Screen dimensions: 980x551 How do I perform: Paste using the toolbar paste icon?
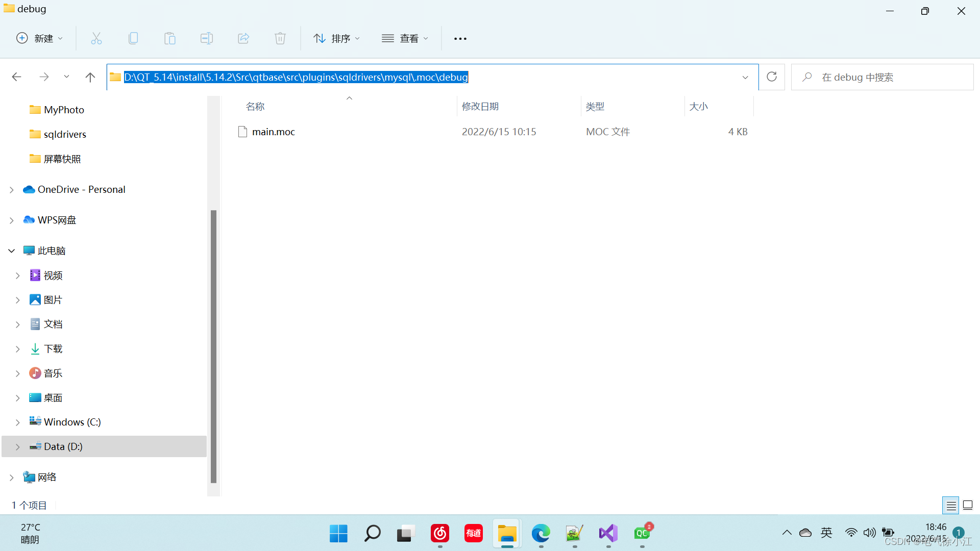(170, 38)
